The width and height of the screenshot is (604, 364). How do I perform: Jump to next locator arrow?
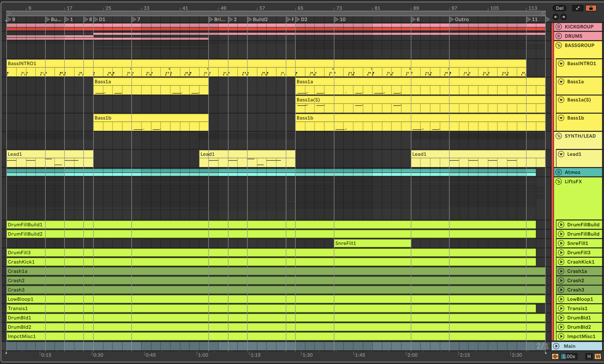(x=564, y=17)
